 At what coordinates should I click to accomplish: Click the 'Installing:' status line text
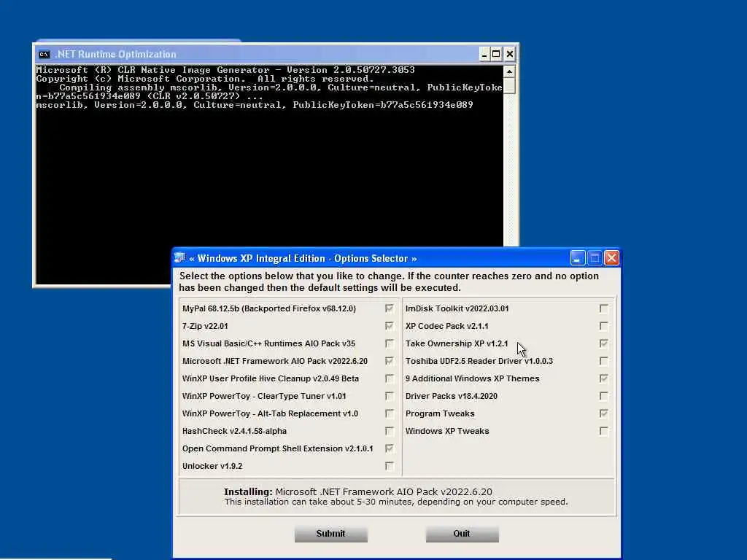pos(357,491)
